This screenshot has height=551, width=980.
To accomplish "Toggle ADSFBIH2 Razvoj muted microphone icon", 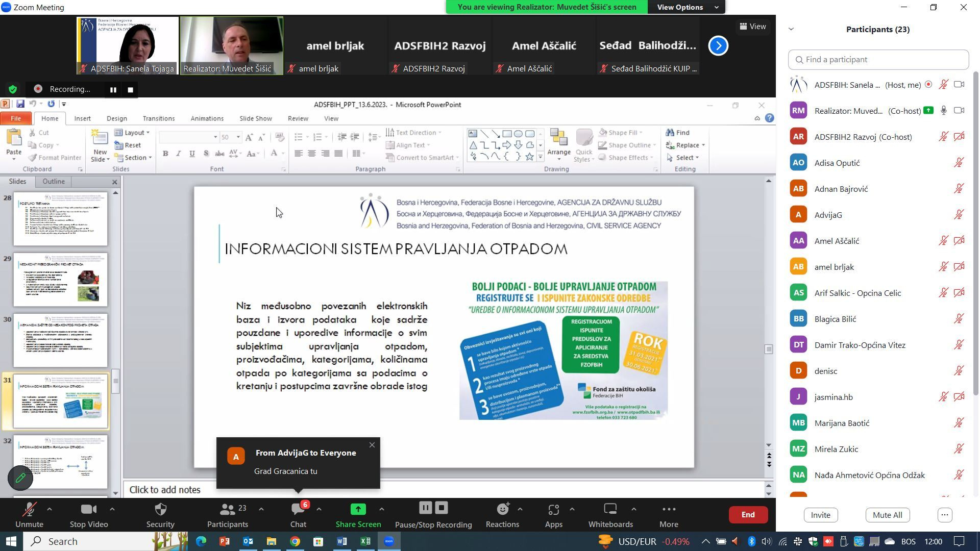I will [x=943, y=137].
